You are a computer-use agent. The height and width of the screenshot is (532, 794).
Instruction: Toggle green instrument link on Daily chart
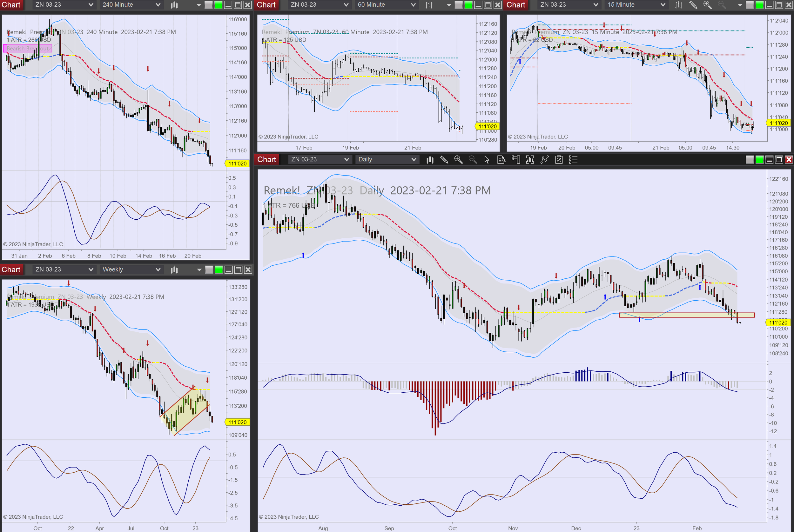click(760, 159)
